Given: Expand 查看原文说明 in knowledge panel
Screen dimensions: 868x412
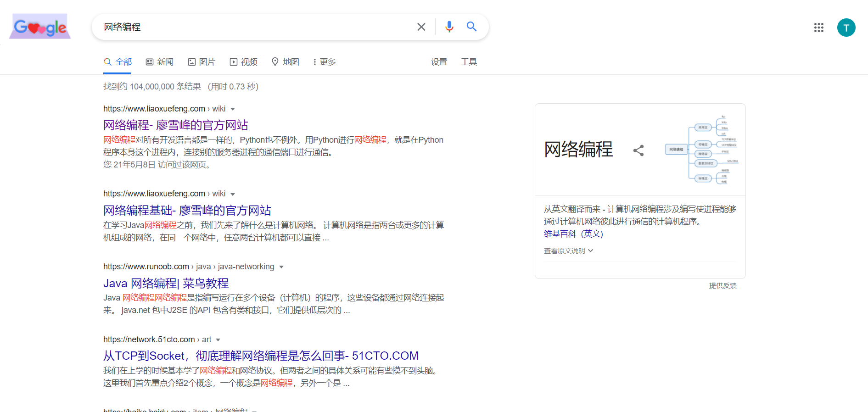Looking at the screenshot, I should coord(569,251).
